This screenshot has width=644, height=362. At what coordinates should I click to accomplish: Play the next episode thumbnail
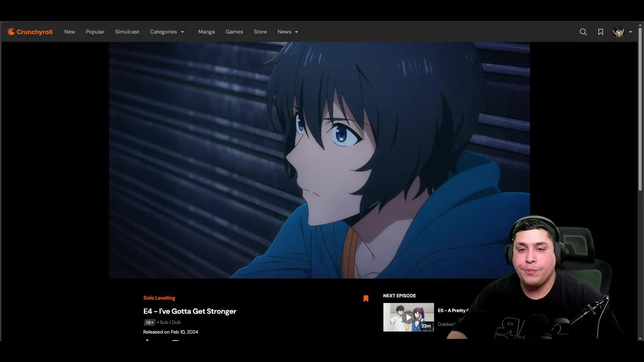point(409,317)
